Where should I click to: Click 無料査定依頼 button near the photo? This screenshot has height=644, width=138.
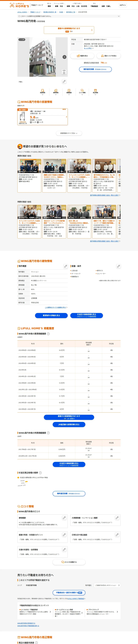pos(95,69)
